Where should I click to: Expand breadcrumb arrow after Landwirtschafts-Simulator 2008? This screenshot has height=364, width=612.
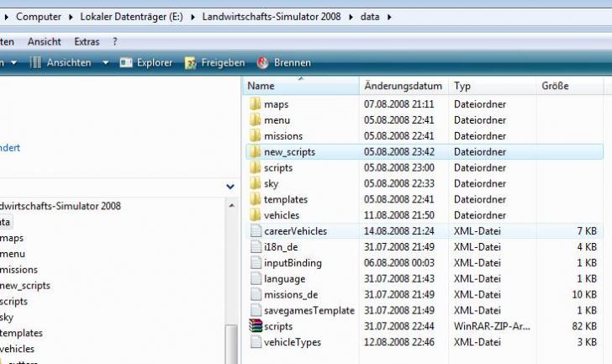pos(351,17)
